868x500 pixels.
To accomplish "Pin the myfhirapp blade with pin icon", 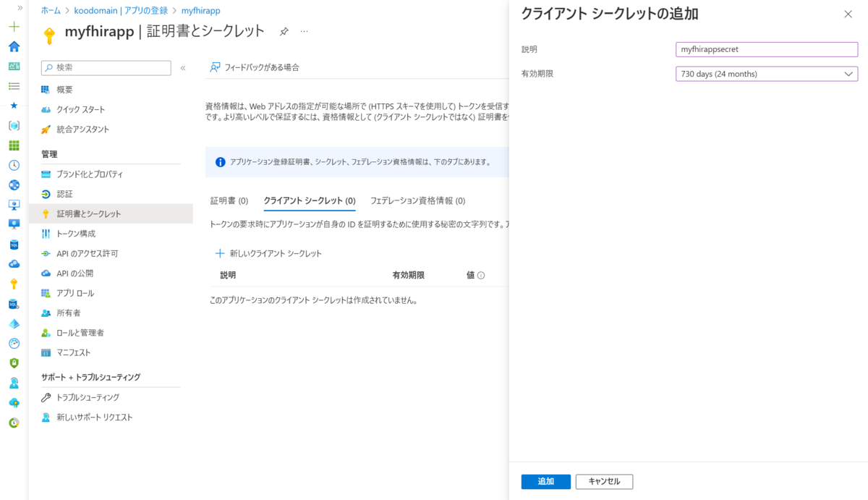I will point(284,32).
